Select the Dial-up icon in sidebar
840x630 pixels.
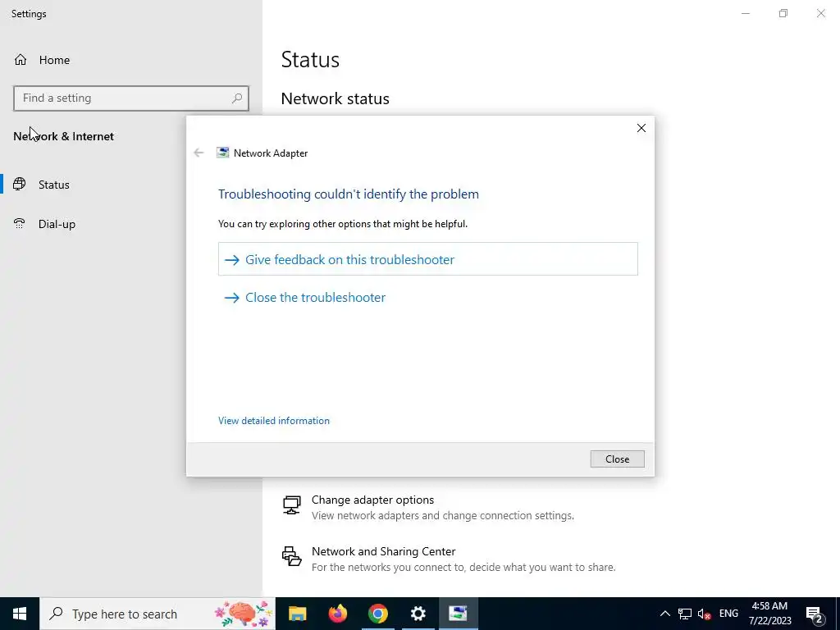pyautogui.click(x=20, y=223)
